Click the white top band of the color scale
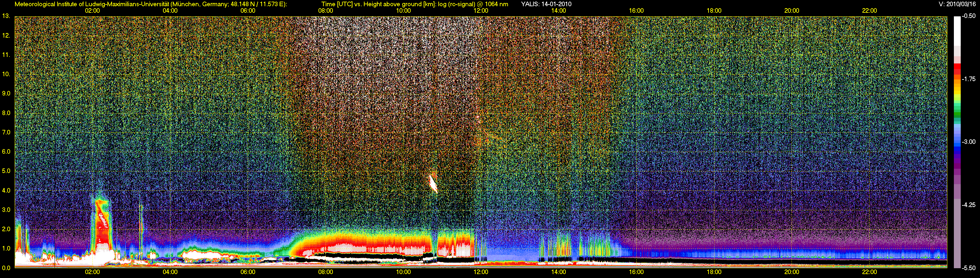Image resolution: width=980 pixels, height=278 pixels. click(957, 31)
